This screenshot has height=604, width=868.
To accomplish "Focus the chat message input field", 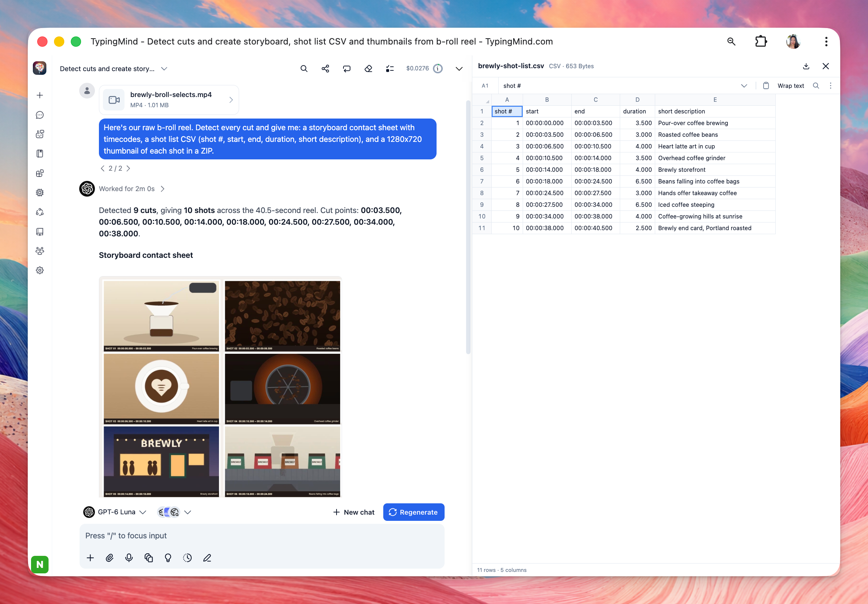I will [262, 535].
